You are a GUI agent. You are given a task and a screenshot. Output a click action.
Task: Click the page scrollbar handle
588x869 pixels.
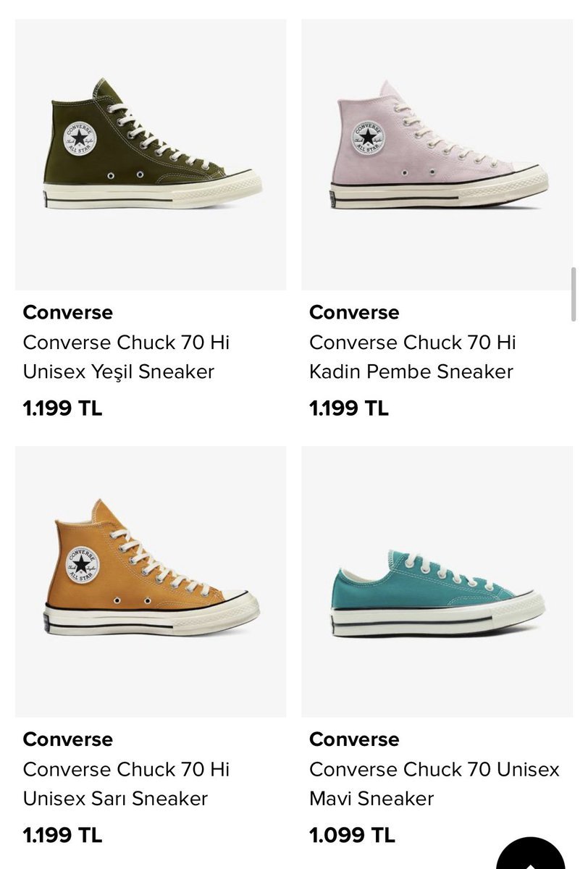[574, 294]
